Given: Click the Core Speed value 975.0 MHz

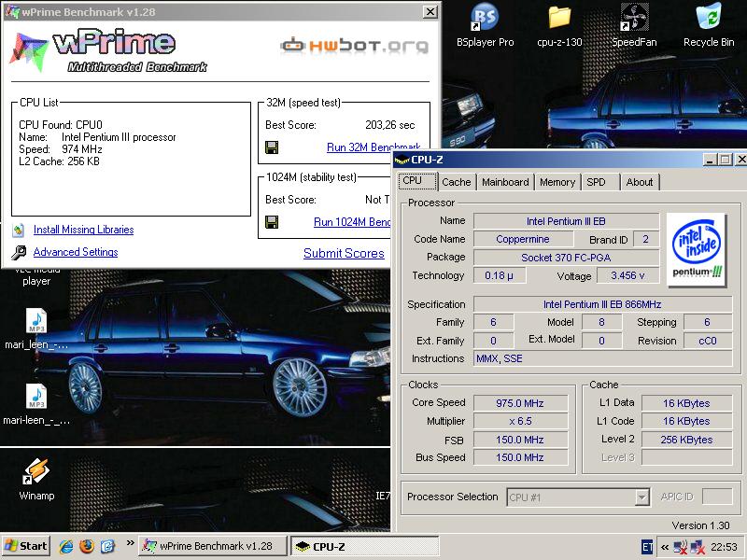Looking at the screenshot, I should [520, 403].
